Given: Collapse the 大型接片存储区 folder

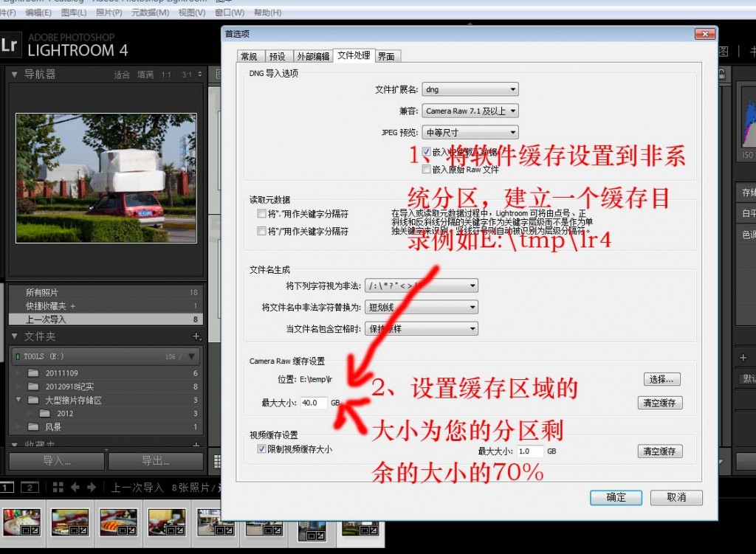Looking at the screenshot, I should click(18, 399).
